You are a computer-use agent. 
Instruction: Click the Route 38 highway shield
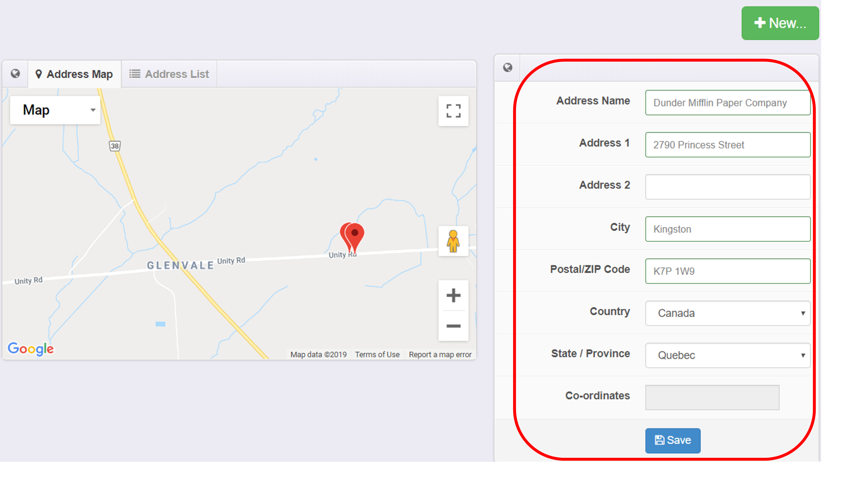click(x=115, y=146)
